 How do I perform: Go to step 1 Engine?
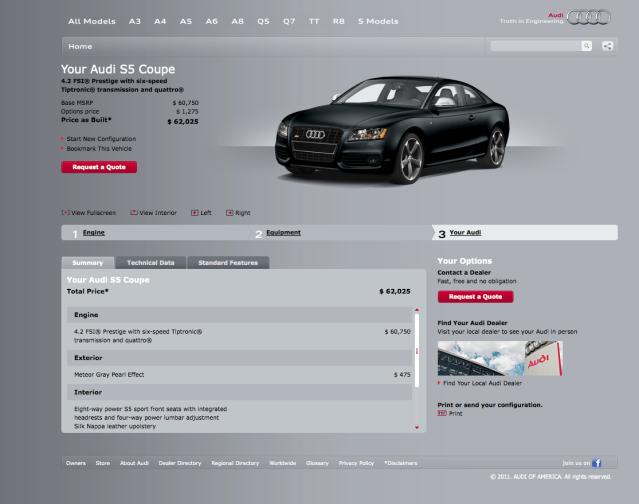(x=94, y=232)
